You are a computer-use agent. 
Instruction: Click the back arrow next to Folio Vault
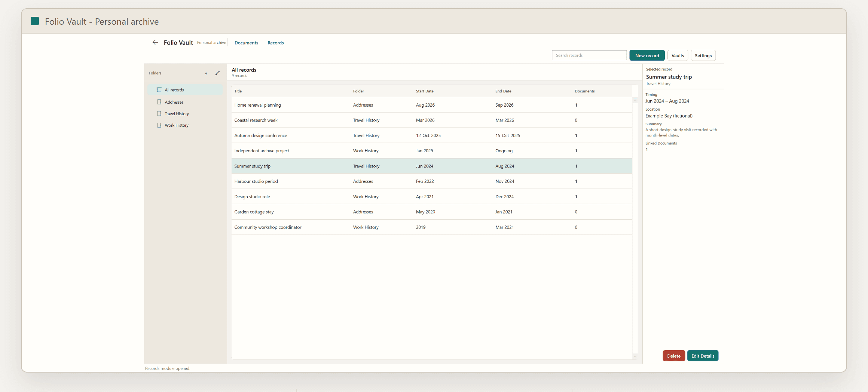coord(155,43)
